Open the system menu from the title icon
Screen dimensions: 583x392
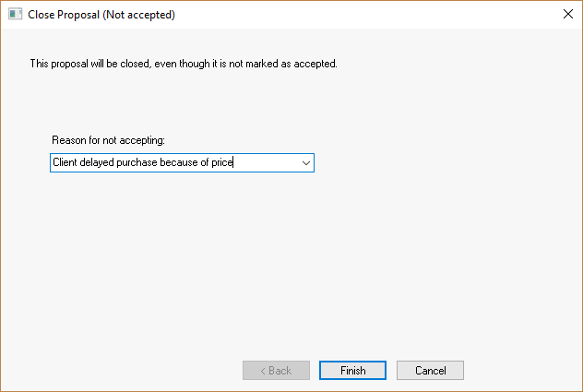(x=15, y=15)
